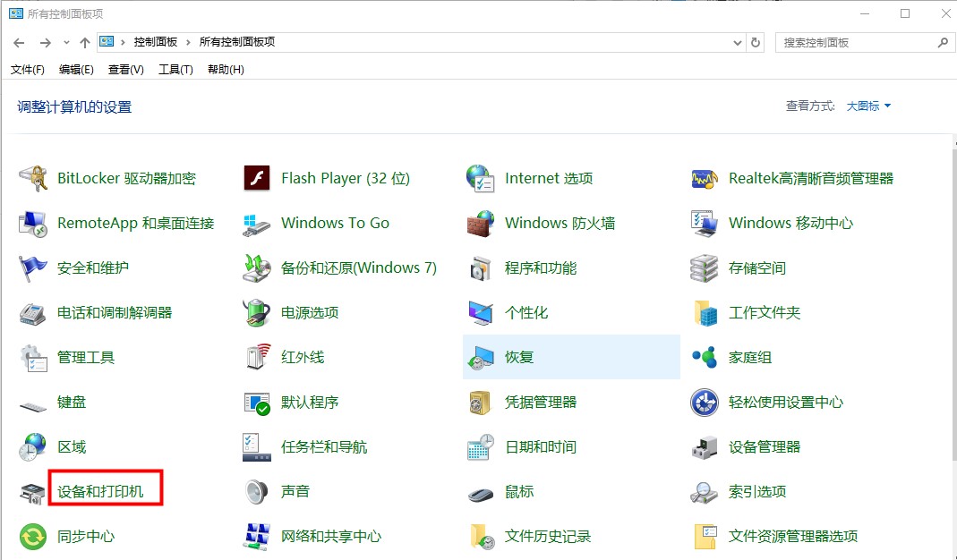This screenshot has width=957, height=560.
Task: Open the 编辑(E) menu
Action: (76, 70)
